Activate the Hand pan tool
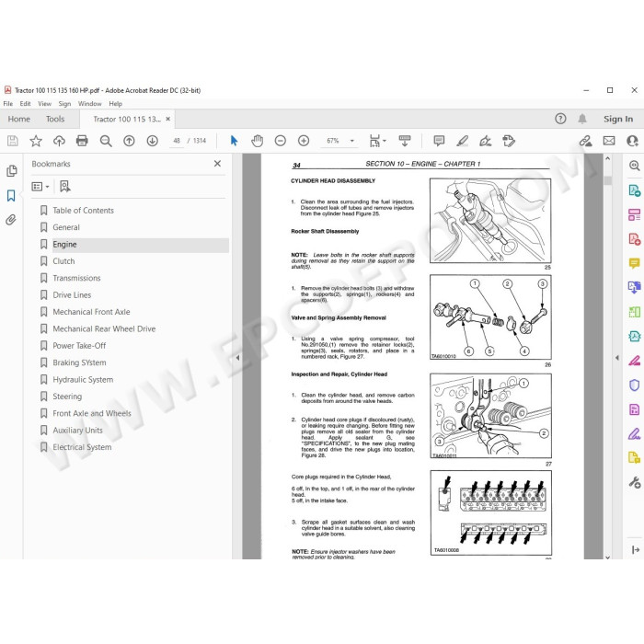Screen dimensions: 644x644 click(257, 141)
